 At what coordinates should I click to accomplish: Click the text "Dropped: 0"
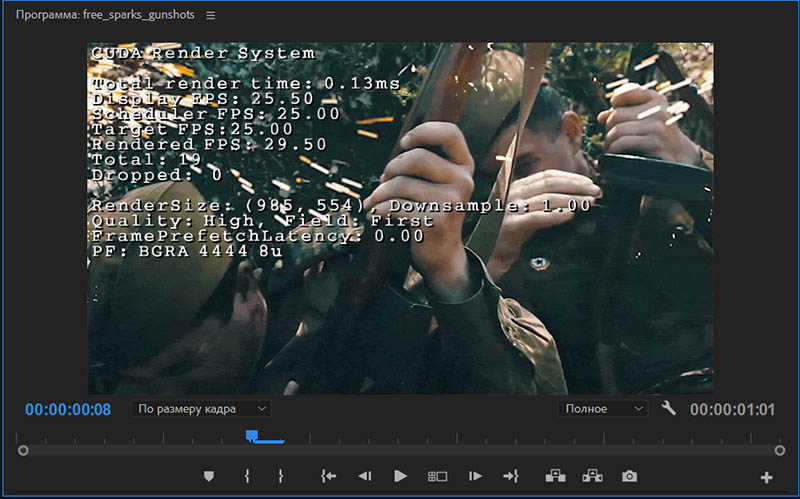click(x=157, y=175)
